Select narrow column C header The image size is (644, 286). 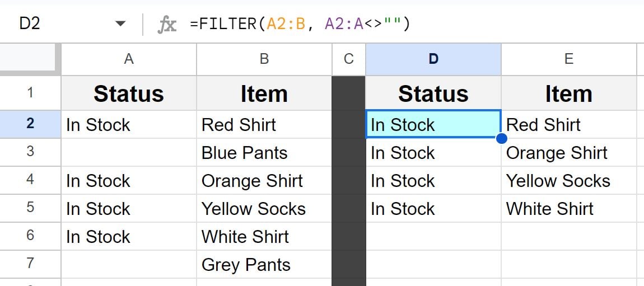coord(349,59)
